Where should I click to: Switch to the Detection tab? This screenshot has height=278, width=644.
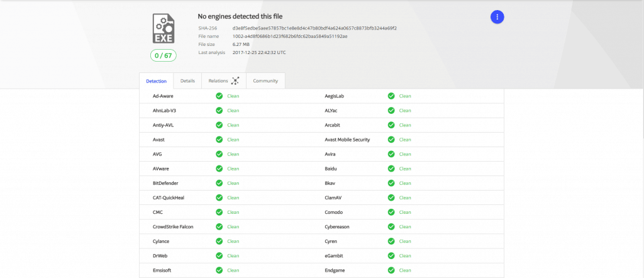[157, 81]
